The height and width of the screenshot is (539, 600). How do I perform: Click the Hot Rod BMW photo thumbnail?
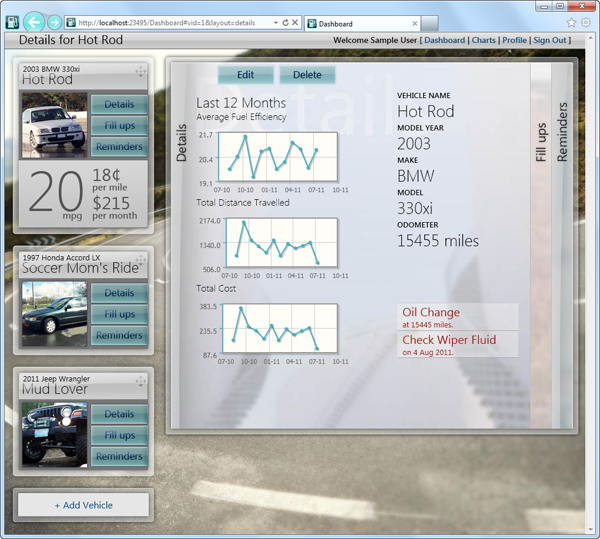(54, 125)
